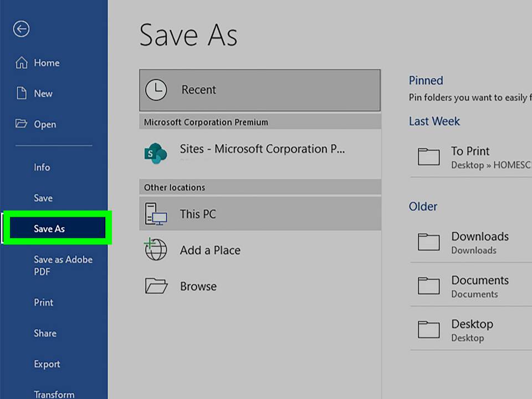This screenshot has height=399, width=532.
Task: Select the highlighted Save As item
Action: (50, 229)
